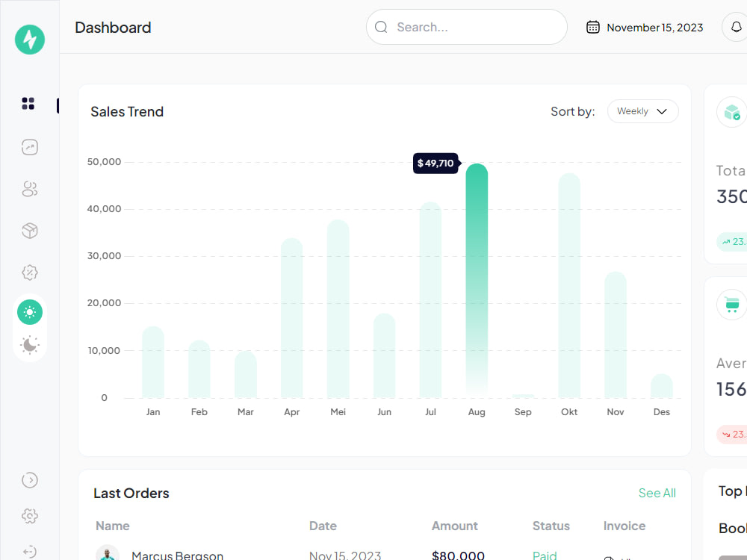747x560 pixels.
Task: Click the Nov 15, 2023 order date cell
Action: click(345, 556)
